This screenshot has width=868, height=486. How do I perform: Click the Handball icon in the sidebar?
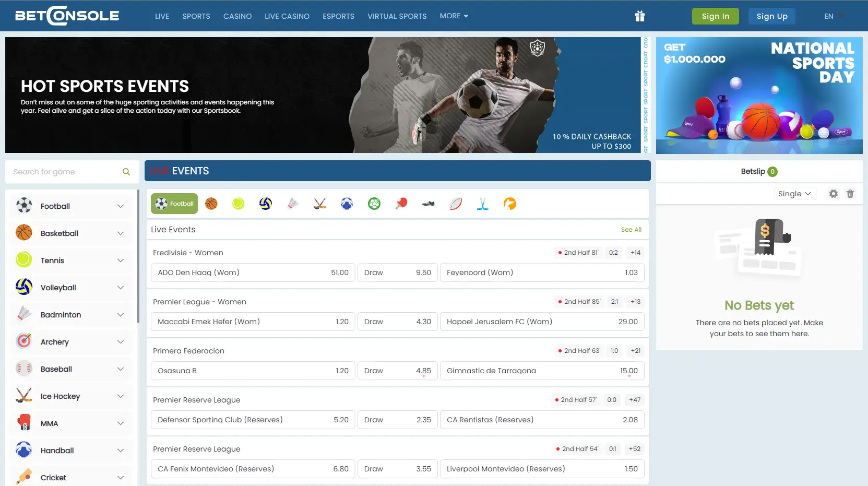[24, 450]
